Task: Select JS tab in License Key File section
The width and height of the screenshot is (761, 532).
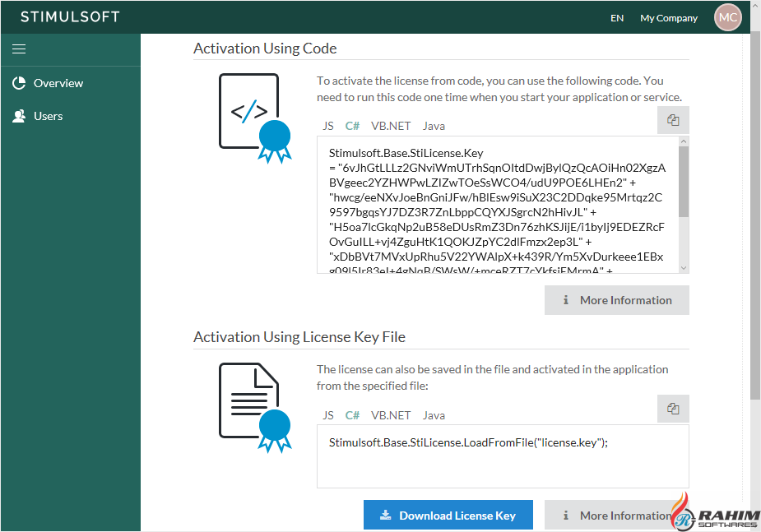Action: coord(328,415)
